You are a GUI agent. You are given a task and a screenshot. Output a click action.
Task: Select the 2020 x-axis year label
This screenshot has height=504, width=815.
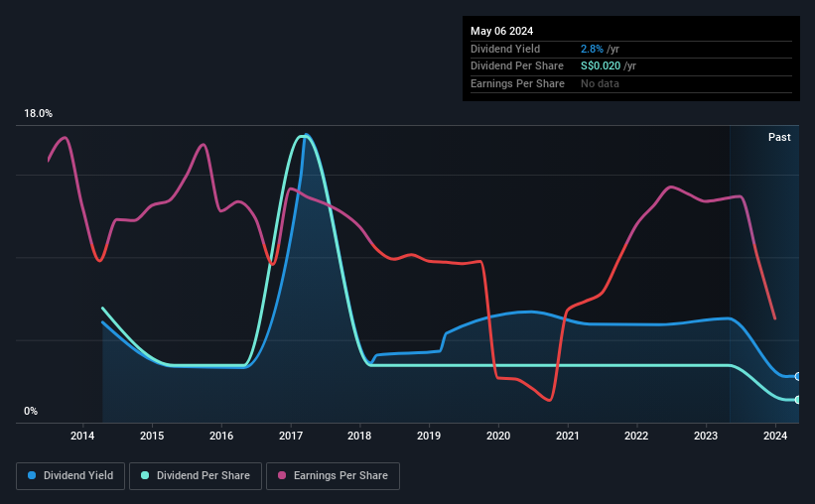pyautogui.click(x=498, y=436)
